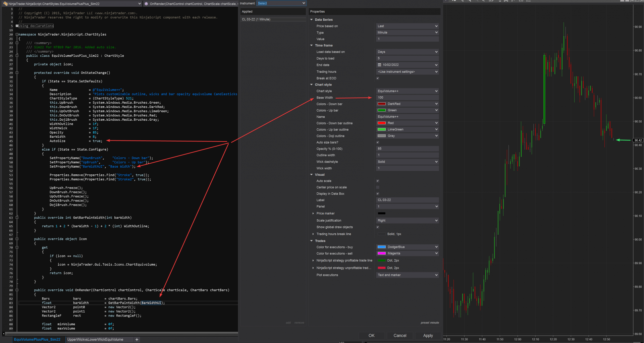The image size is (644, 343).
Task: Open the Load data based on dropdown
Action: point(408,52)
